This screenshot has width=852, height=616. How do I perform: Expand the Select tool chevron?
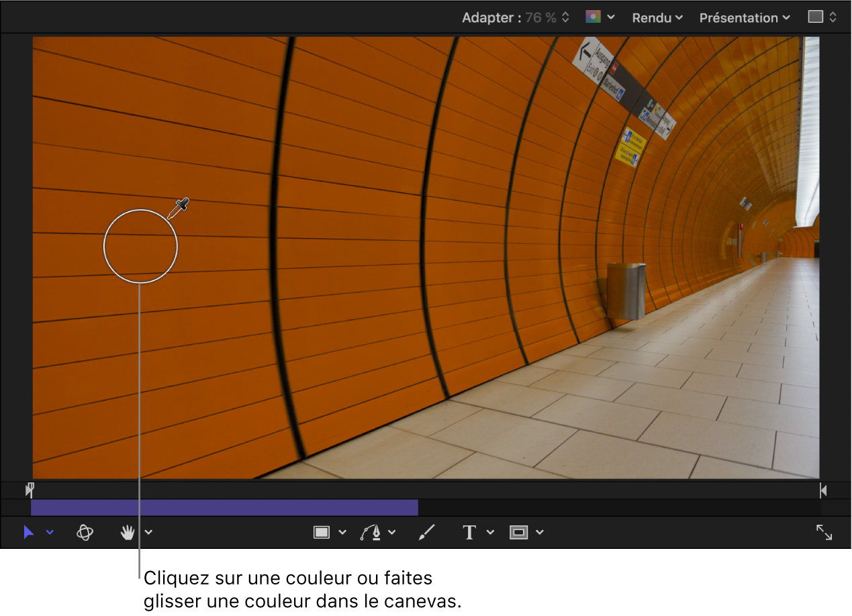click(x=50, y=532)
